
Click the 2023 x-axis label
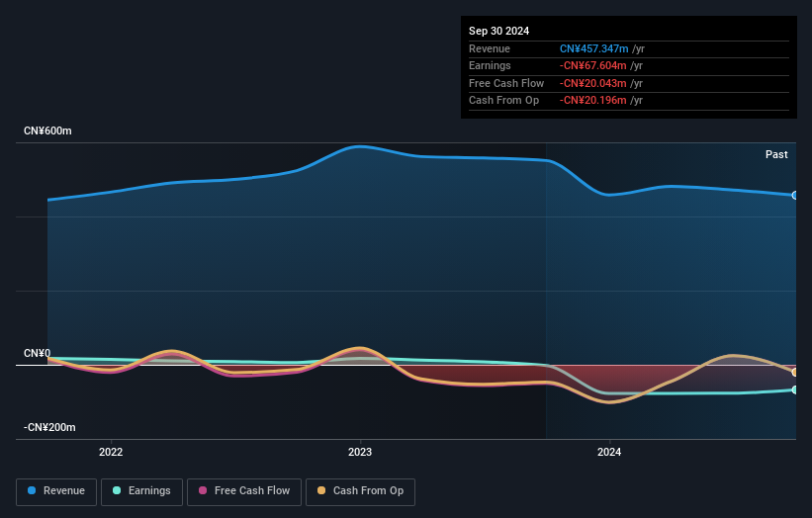click(x=360, y=452)
